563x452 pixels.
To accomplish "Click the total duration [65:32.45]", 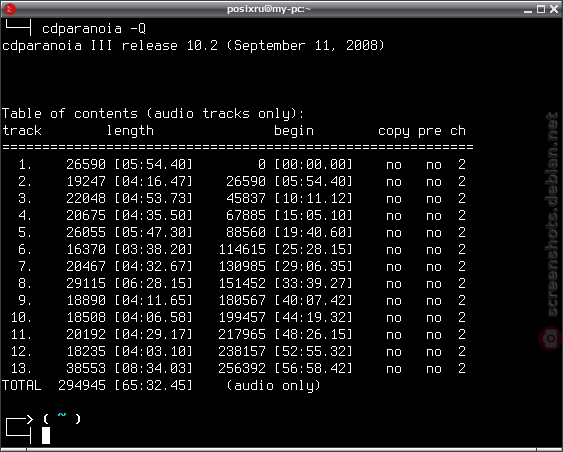I will [154, 385].
